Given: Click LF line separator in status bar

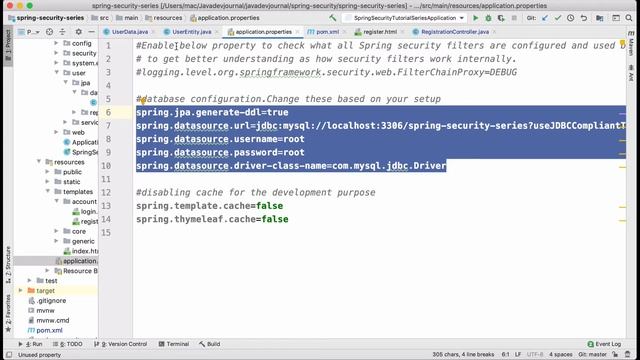Looking at the screenshot, I should click(518, 354).
